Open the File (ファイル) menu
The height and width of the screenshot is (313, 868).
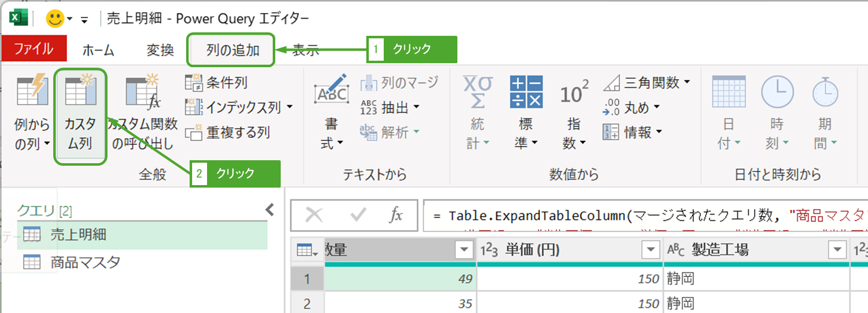tap(33, 49)
